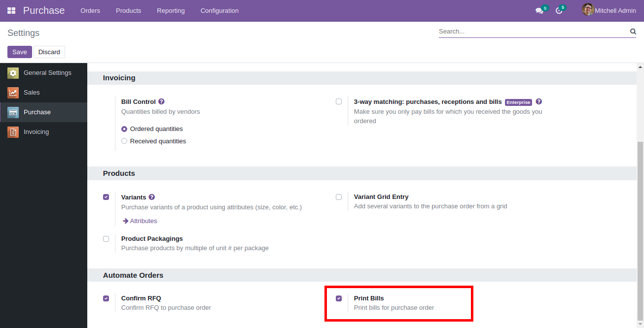Image resolution: width=644 pixels, height=328 pixels.
Task: Check the Product Packagings option
Action: [106, 239]
